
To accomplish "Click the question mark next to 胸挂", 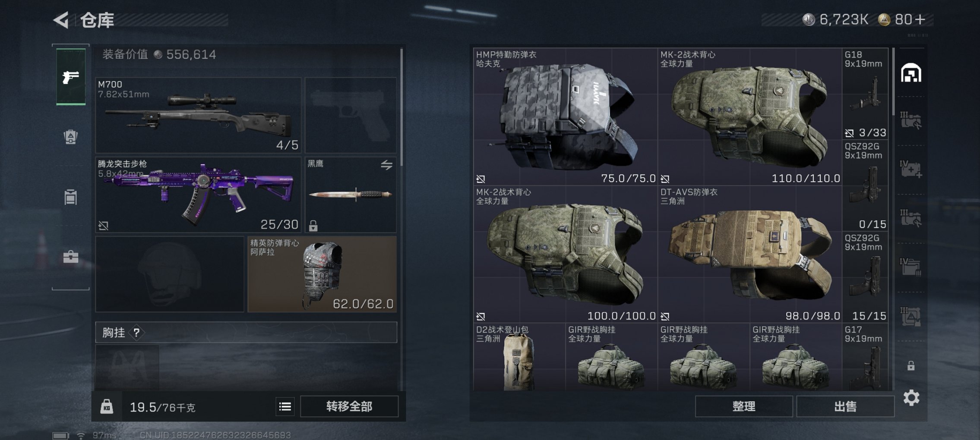I will (x=136, y=333).
